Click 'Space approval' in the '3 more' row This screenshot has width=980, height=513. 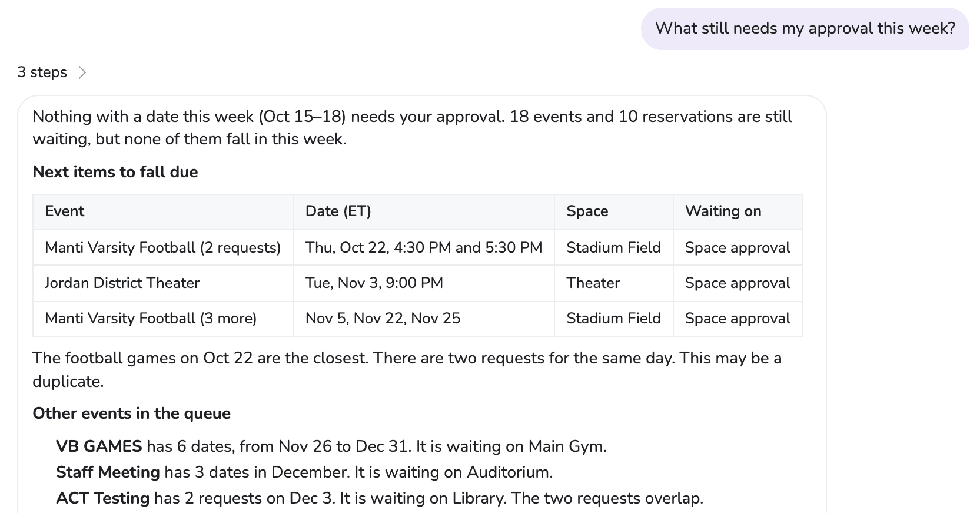click(738, 319)
